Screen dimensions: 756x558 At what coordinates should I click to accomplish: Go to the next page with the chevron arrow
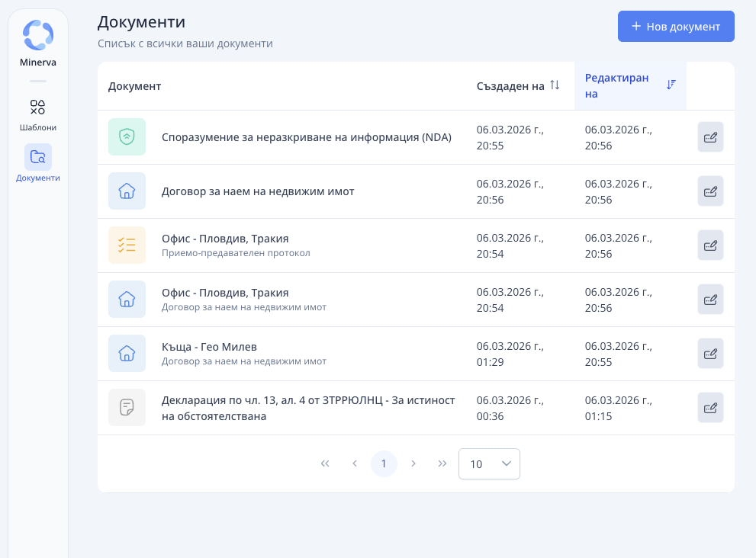[413, 463]
